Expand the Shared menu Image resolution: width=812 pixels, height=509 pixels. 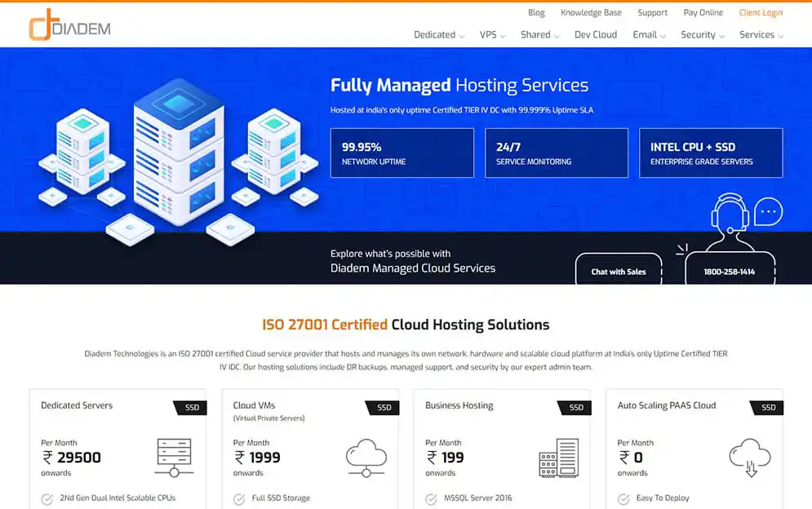(539, 35)
